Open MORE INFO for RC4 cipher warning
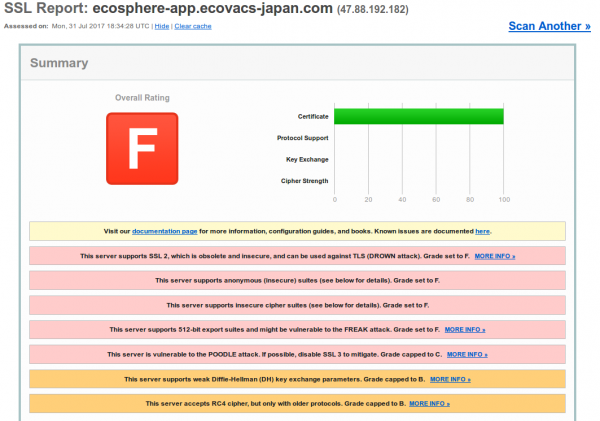600x421 pixels. 429,403
